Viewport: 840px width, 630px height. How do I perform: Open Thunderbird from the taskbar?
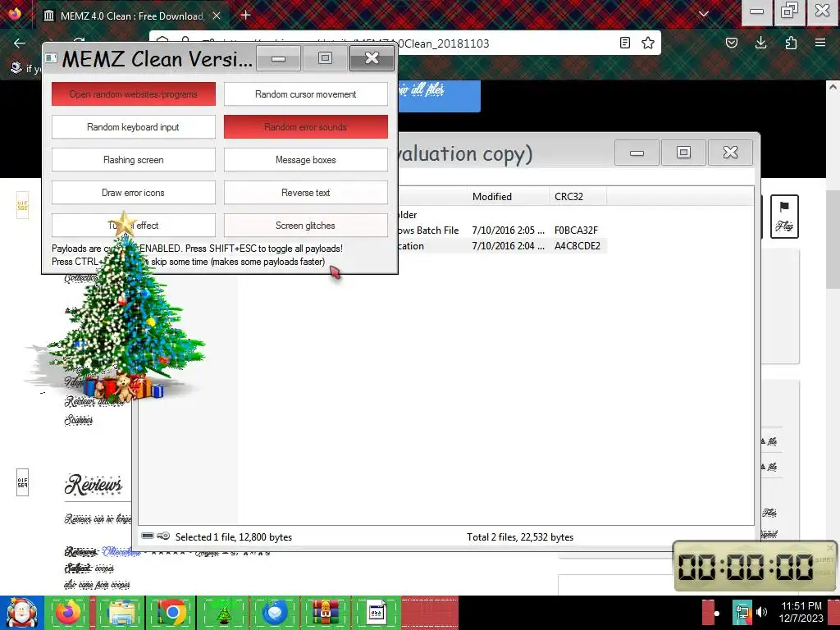(x=275, y=613)
